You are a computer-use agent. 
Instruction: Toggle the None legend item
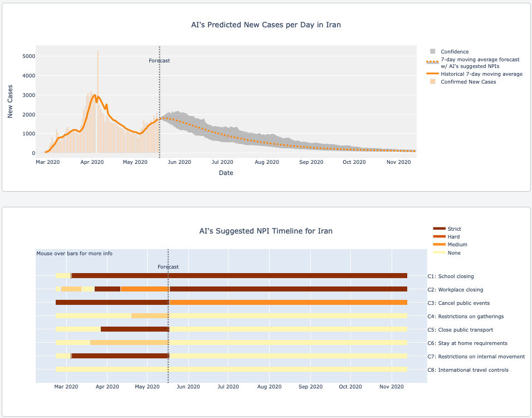tap(454, 253)
